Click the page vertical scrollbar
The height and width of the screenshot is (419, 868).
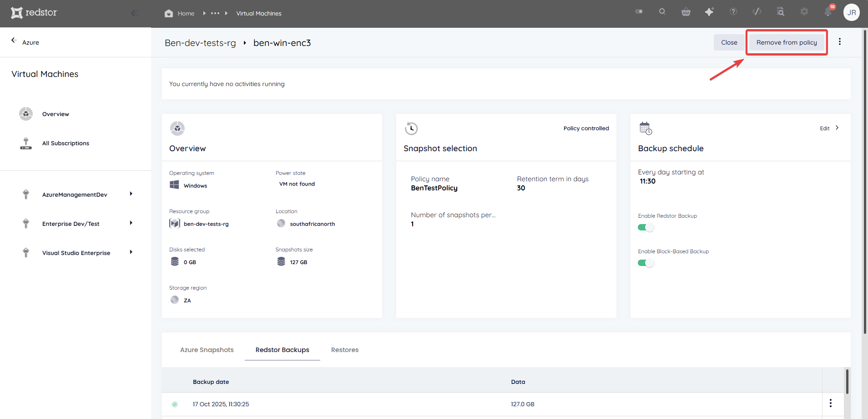865,182
